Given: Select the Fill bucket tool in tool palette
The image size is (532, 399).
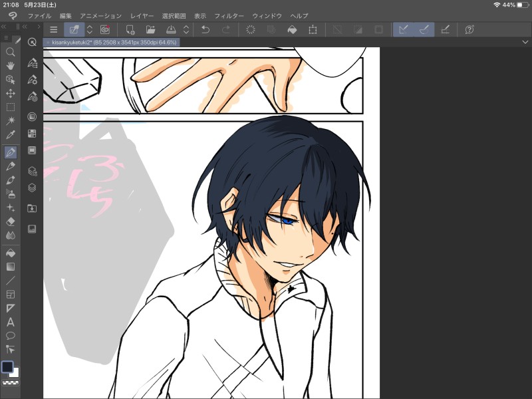Looking at the screenshot, I should pyautogui.click(x=11, y=253).
